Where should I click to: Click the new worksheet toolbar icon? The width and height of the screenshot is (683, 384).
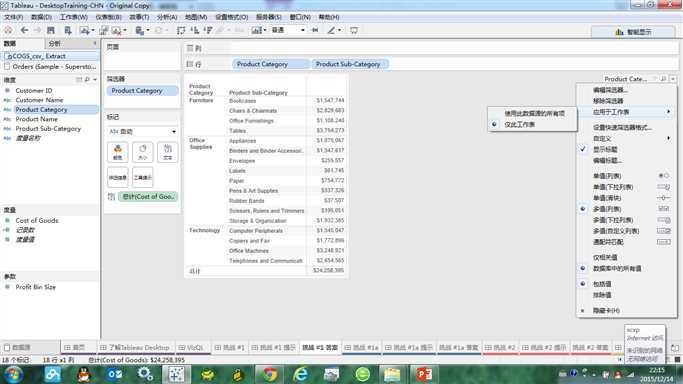click(x=84, y=30)
